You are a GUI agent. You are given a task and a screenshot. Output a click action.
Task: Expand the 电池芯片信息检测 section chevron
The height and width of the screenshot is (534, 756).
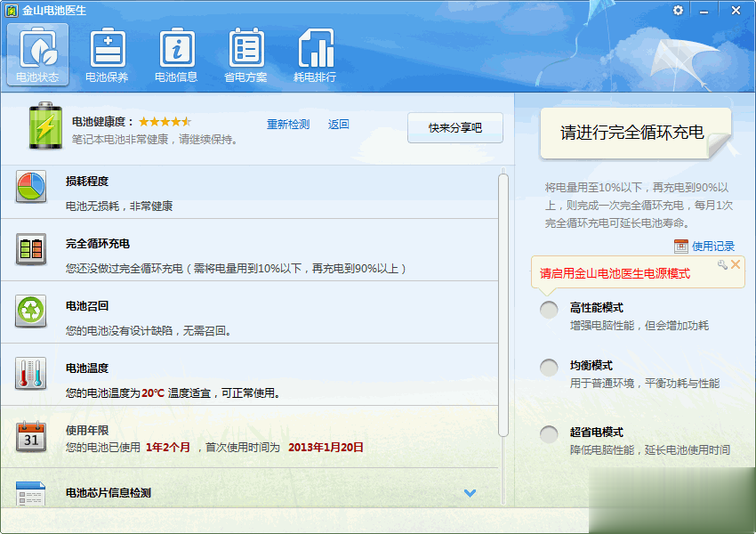click(x=470, y=492)
